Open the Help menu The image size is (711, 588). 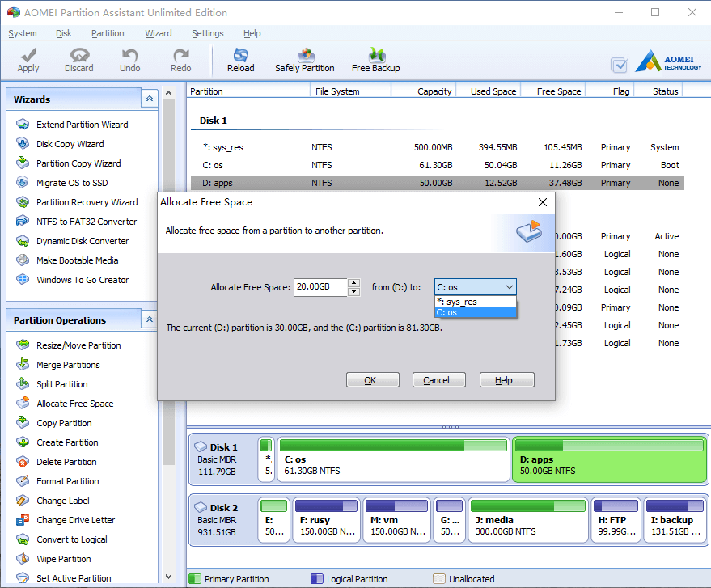[252, 33]
